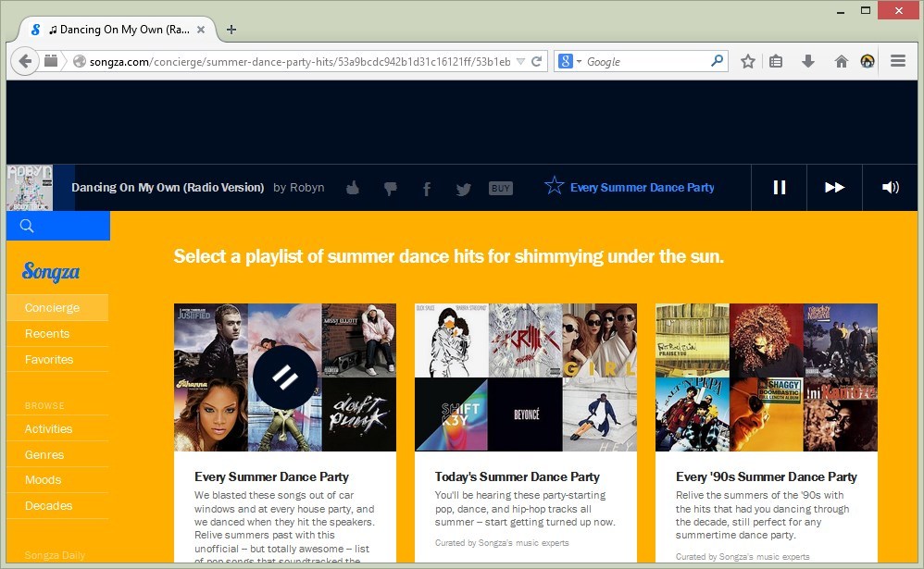Click the BUY button for this song
Screen dimensions: 924x569
(500, 189)
